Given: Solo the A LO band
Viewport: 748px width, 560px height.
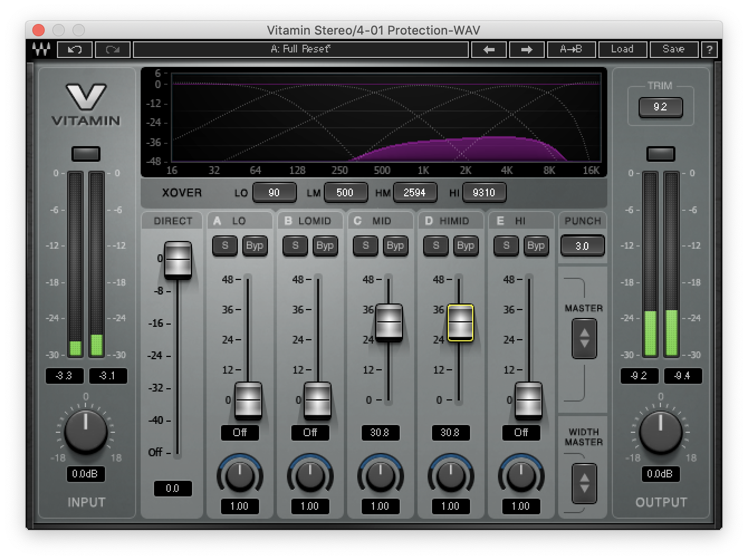Looking at the screenshot, I should pos(225,245).
